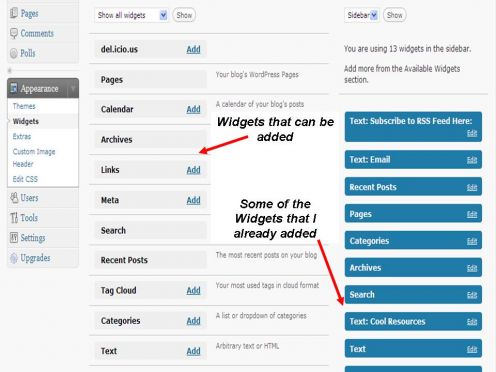Click the Polls icon
This screenshot has height=372, width=496.
(x=14, y=53)
